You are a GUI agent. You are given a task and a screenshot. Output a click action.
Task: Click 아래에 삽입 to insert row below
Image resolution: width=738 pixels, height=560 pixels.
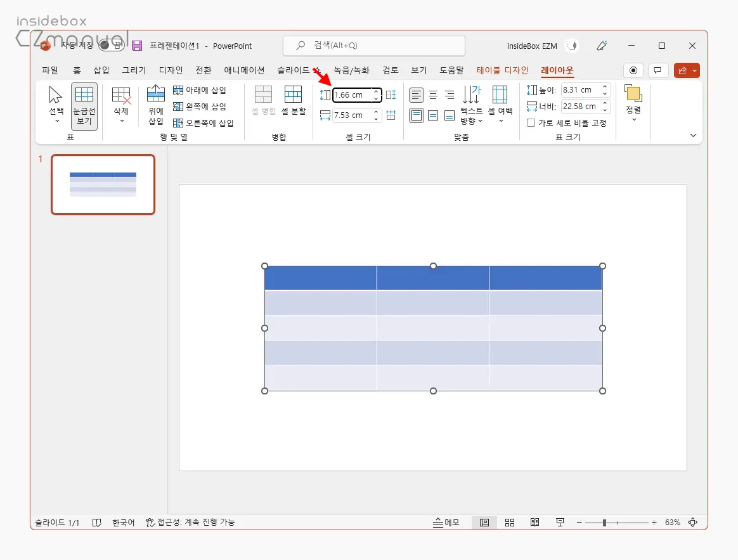pos(200,90)
